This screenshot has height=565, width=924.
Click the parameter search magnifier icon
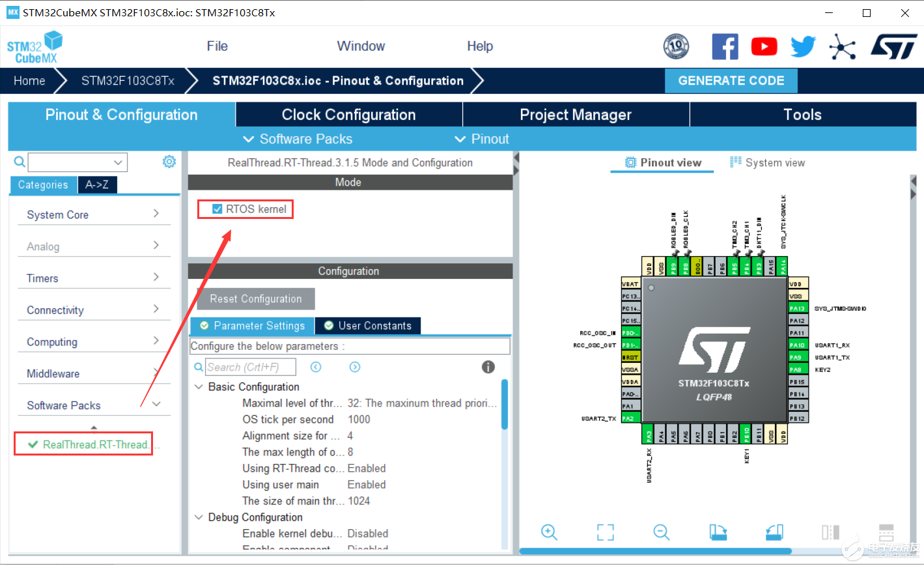(199, 368)
